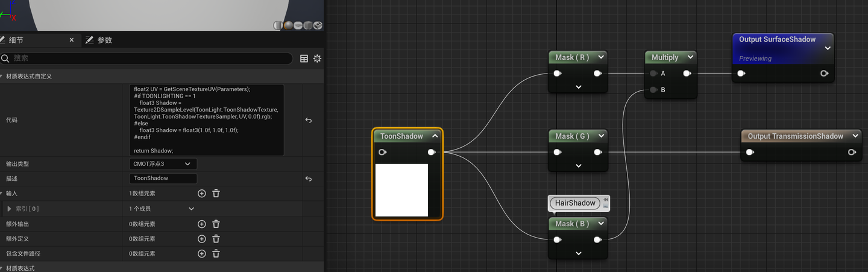
Task: Select the Multiply node title
Action: [665, 57]
